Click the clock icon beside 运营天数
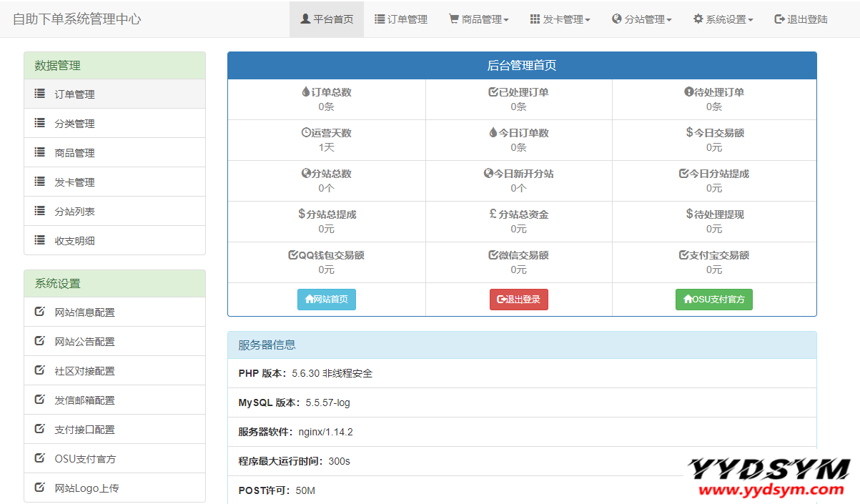Viewport: 860px width, 504px height. coord(306,133)
